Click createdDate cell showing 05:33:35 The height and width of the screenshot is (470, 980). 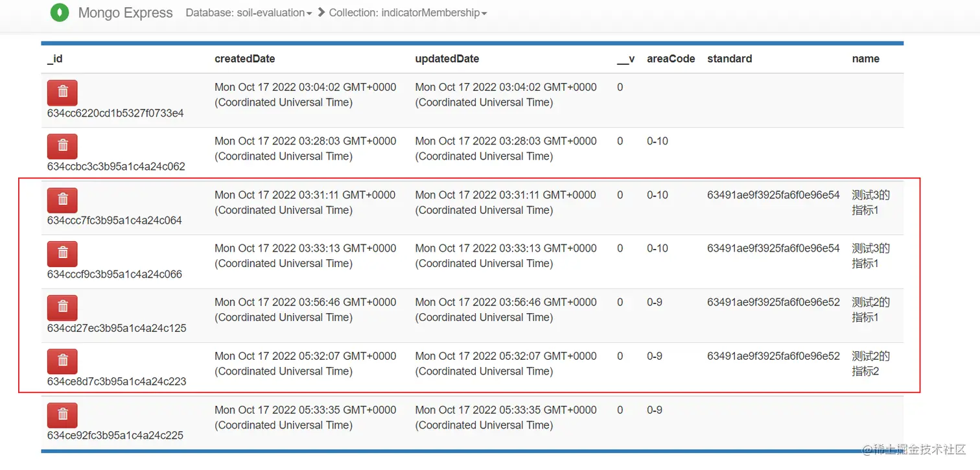click(x=305, y=417)
